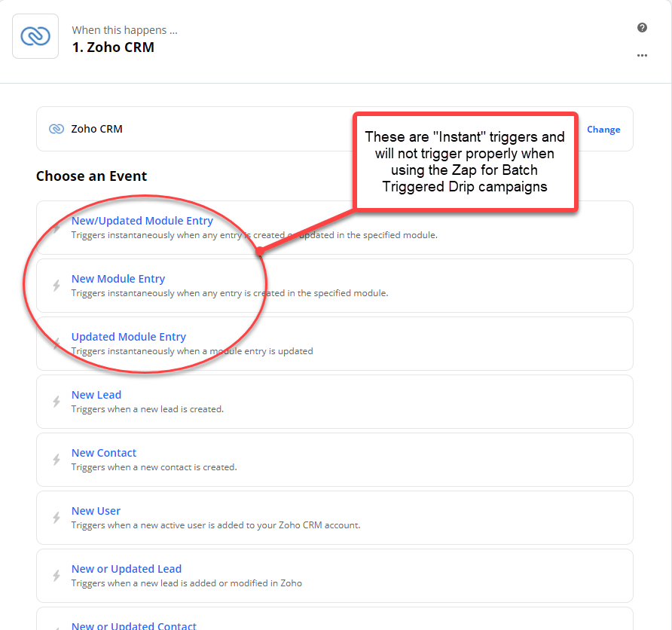Select the New/Updated Module Entry event
This screenshot has height=630, width=672.
point(334,228)
